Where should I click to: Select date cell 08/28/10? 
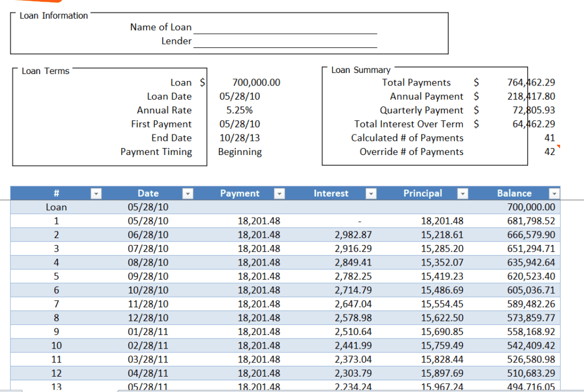148,263
